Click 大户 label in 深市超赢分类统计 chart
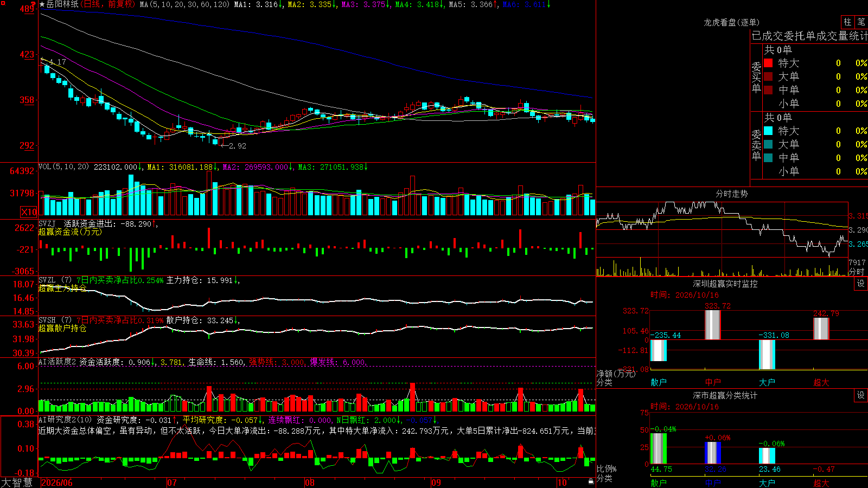 pyautogui.click(x=767, y=483)
